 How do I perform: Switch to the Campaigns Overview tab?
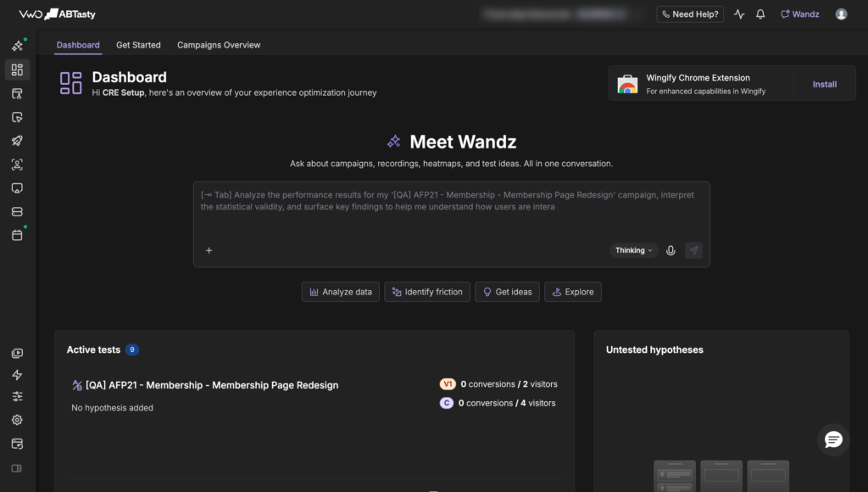pyautogui.click(x=219, y=45)
